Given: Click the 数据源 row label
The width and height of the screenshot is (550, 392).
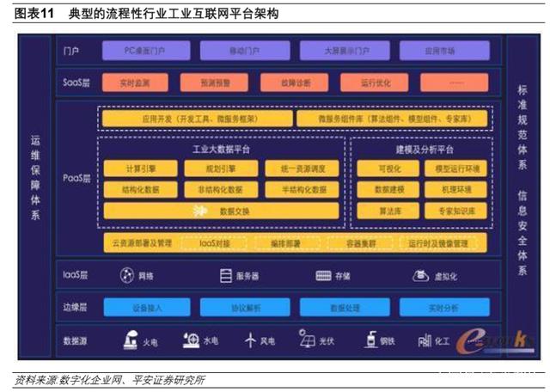Looking at the screenshot, I should tap(75, 340).
